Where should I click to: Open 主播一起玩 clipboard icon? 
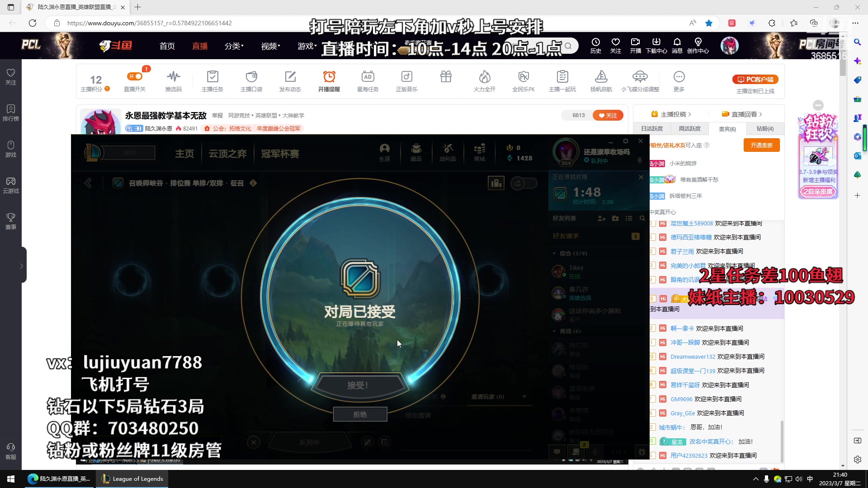pyautogui.click(x=562, y=81)
